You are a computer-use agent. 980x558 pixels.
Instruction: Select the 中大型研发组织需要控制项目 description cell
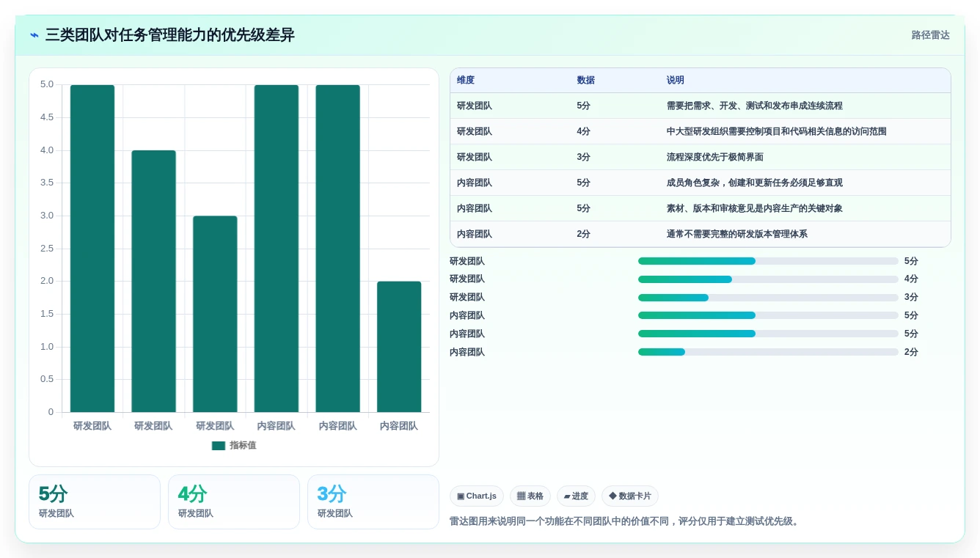[x=777, y=131]
